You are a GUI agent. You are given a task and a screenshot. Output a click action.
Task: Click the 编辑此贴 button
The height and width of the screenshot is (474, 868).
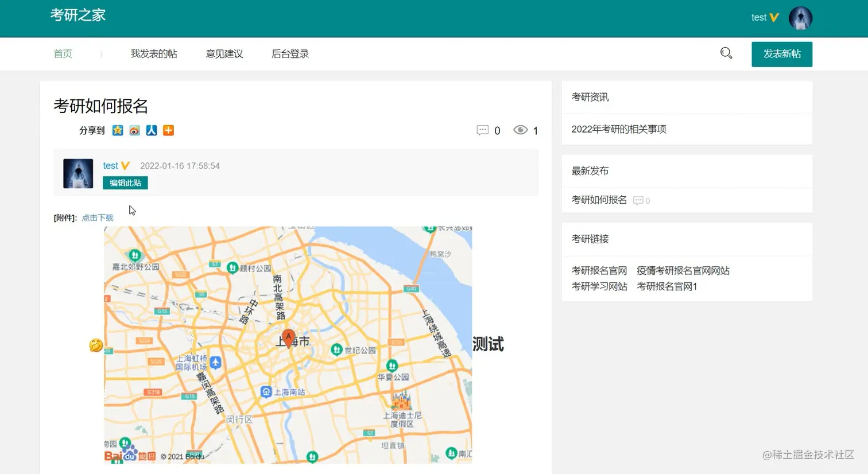pyautogui.click(x=125, y=182)
